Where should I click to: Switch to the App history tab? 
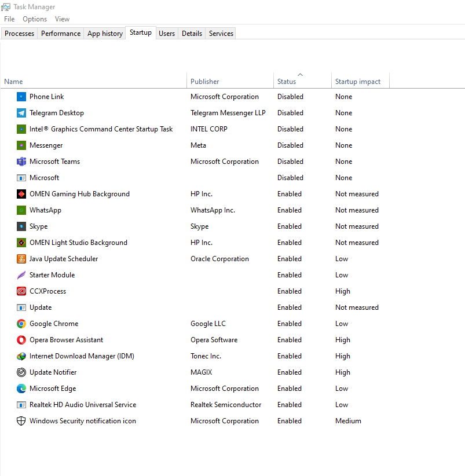(x=105, y=34)
